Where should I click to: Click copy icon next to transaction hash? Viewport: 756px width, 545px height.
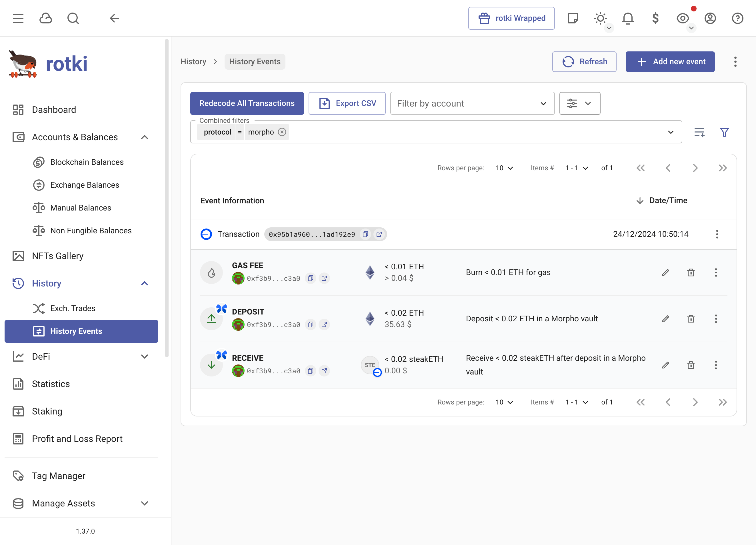click(366, 233)
